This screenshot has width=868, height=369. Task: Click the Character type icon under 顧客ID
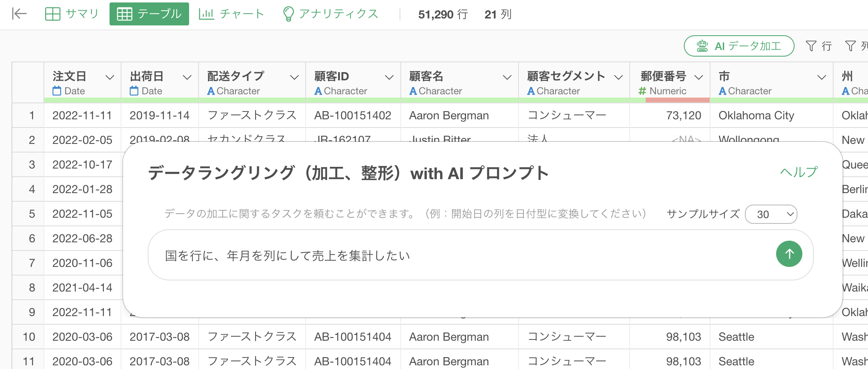point(318,91)
